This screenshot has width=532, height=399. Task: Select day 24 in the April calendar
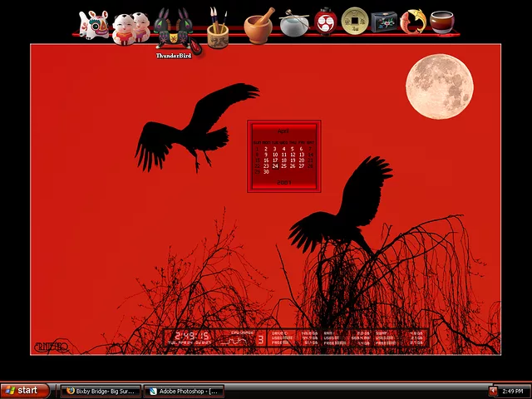(275, 165)
